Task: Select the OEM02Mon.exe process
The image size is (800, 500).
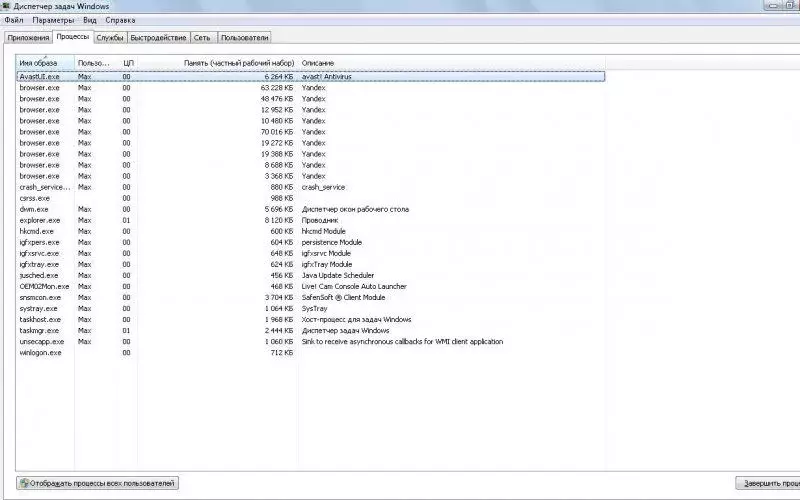Action: (310, 287)
